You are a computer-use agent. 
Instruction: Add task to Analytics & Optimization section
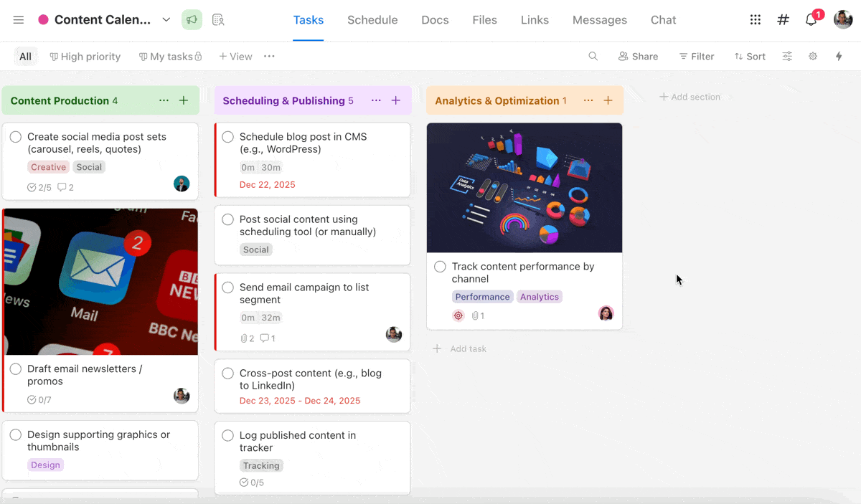click(608, 101)
